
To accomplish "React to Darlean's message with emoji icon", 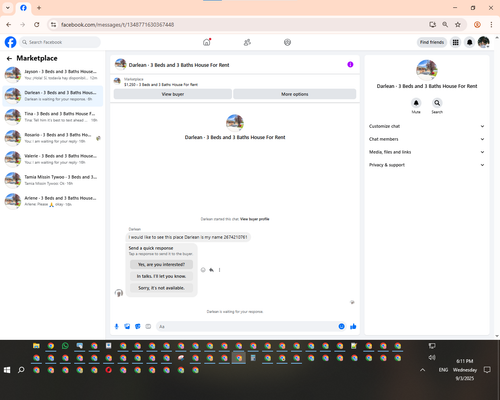I will (203, 270).
